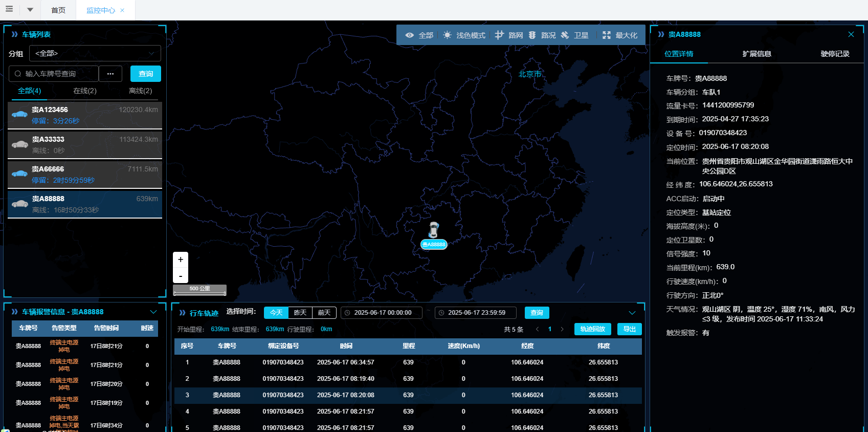Screen dimensions: 868x432
Task: Switch map to 浅色模式 light mode
Action: (464, 35)
